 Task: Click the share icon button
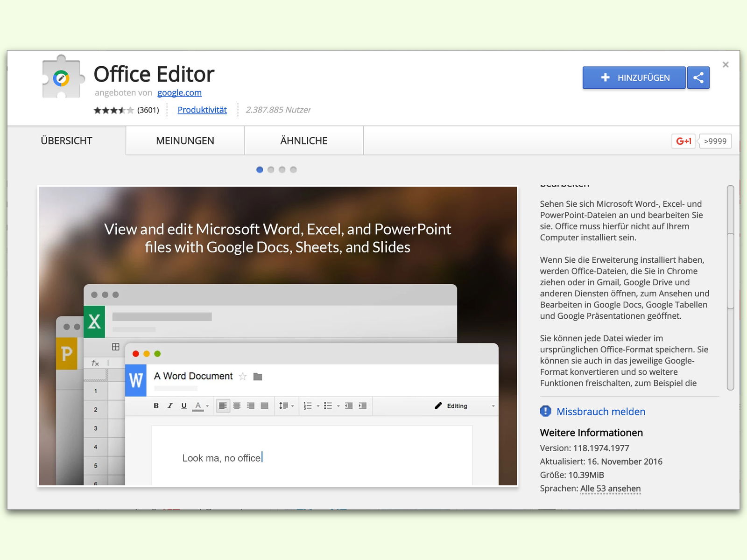pyautogui.click(x=698, y=77)
